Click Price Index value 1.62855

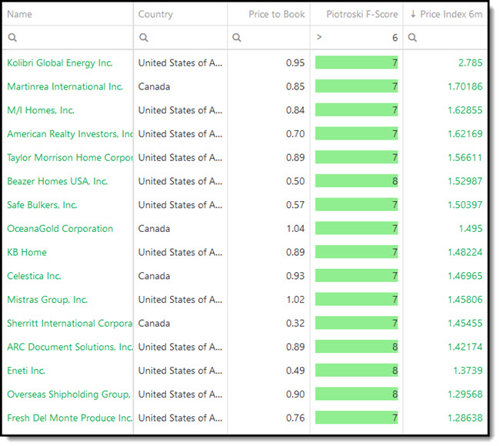tap(465, 110)
